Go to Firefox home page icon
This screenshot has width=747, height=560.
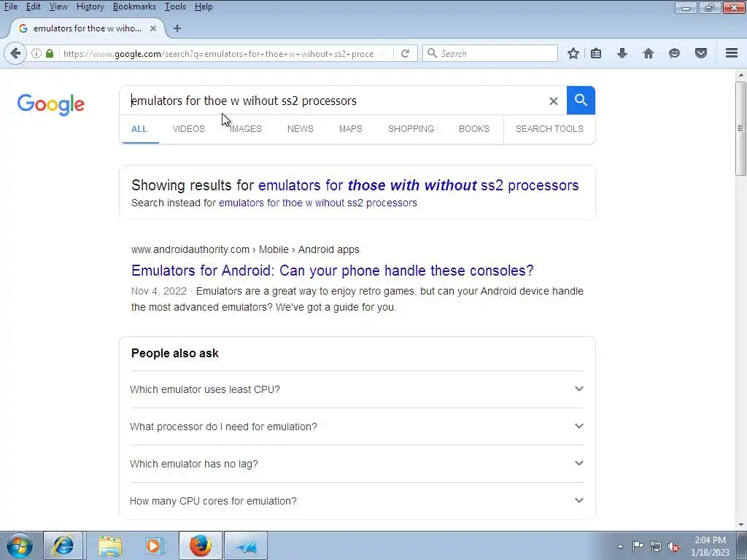[x=649, y=53]
